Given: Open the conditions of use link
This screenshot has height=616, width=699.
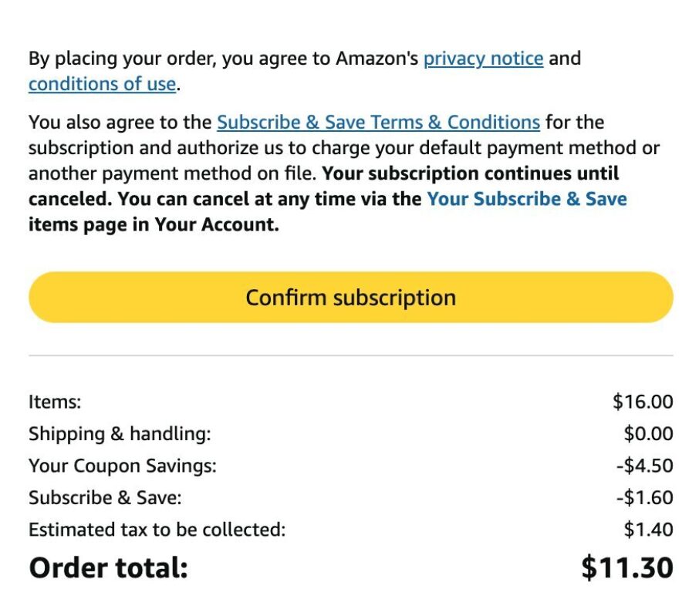Looking at the screenshot, I should 102,84.
